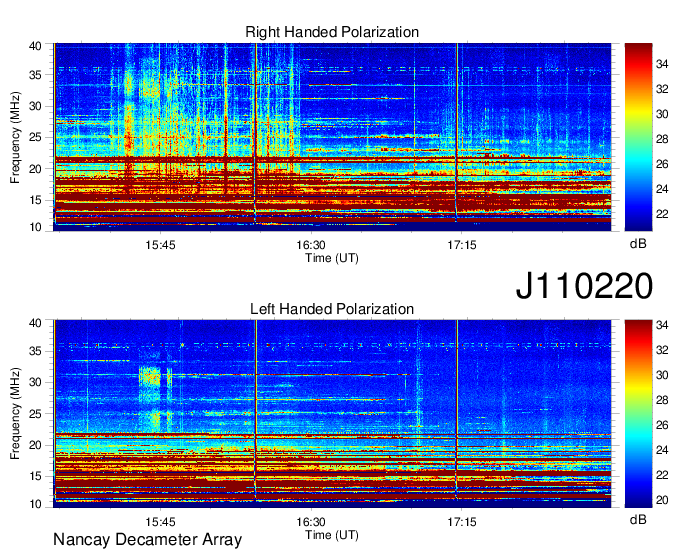Screen dimensions: 680x552
Task: Click the Right Handed Polarization plot title
Action: point(332,32)
